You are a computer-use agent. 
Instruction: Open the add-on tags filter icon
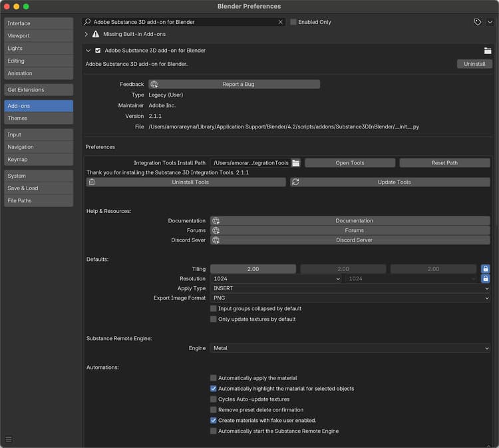tap(477, 22)
